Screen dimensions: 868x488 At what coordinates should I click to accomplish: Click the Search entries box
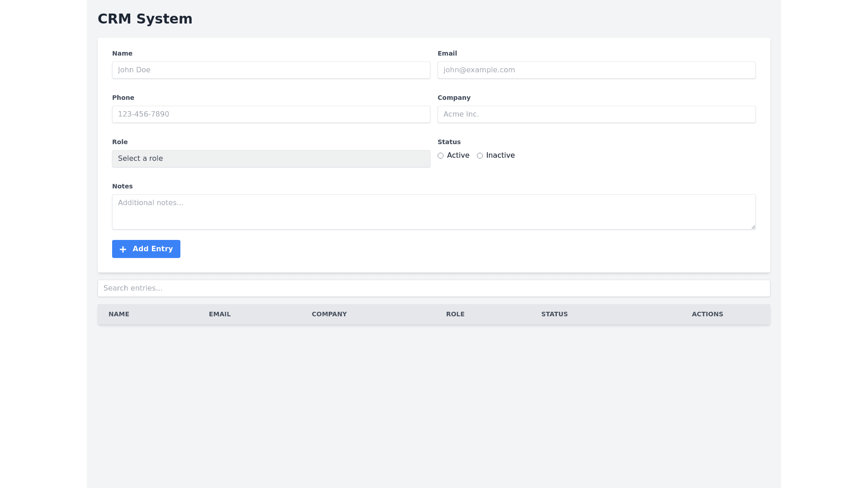(x=434, y=288)
